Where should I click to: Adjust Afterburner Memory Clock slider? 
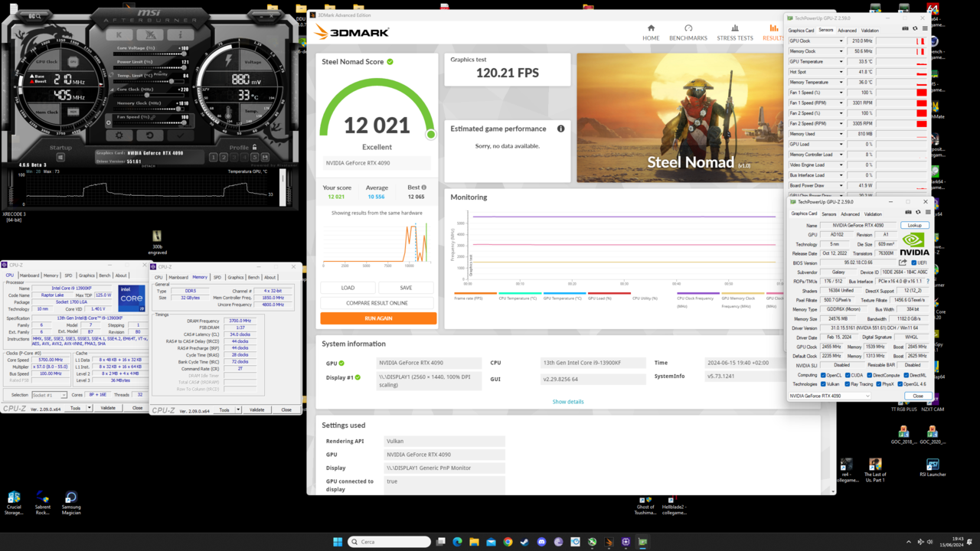click(150, 109)
